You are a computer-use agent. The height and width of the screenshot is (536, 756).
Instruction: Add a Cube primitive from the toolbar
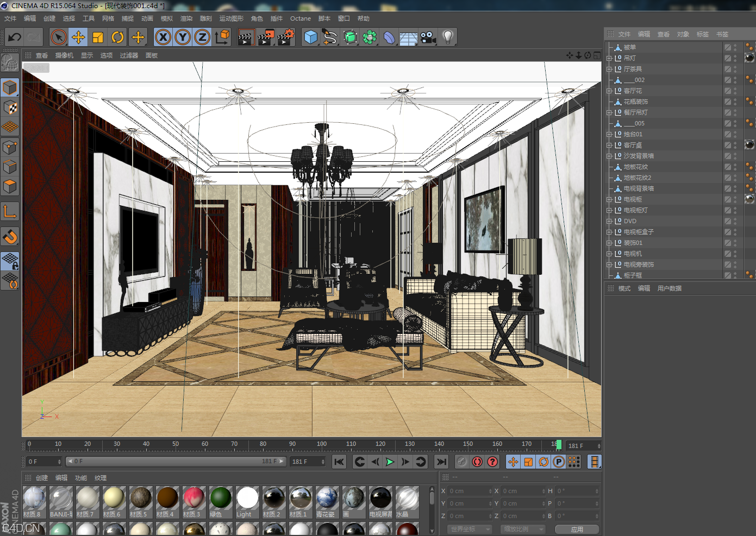click(x=311, y=37)
